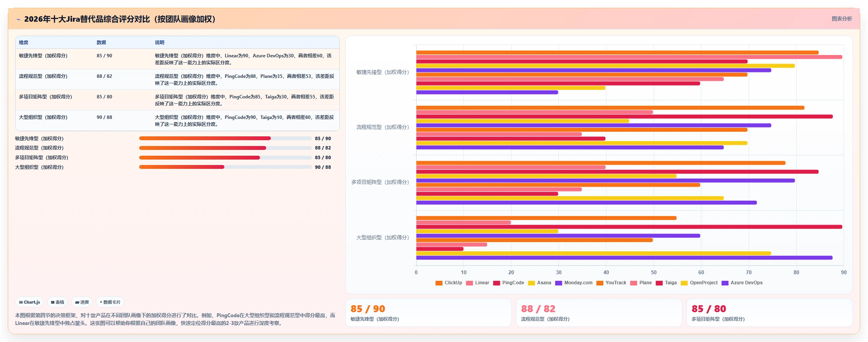
Task: Click the footer paragraph starting 本图根据第四节
Action: coord(175,319)
